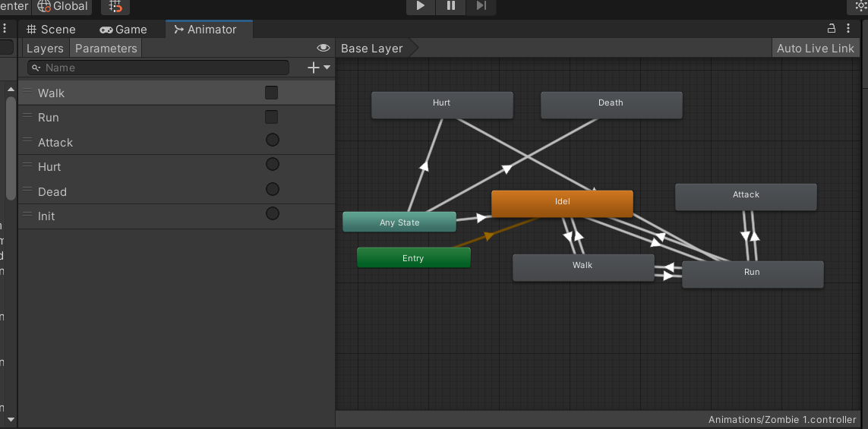
Task: Open the left panel three-dot menu
Action: 4,28
